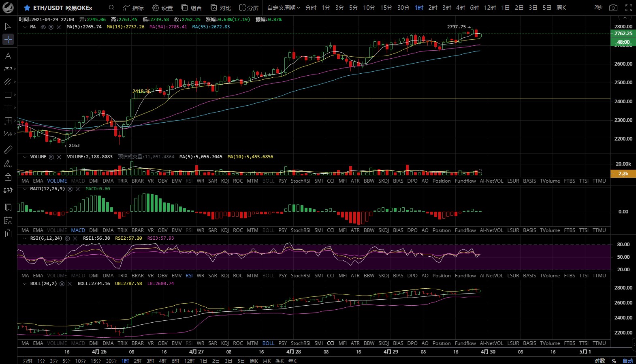The width and height of the screenshot is (636, 364).
Task: Open the symbol search magnifier
Action: pos(111,8)
